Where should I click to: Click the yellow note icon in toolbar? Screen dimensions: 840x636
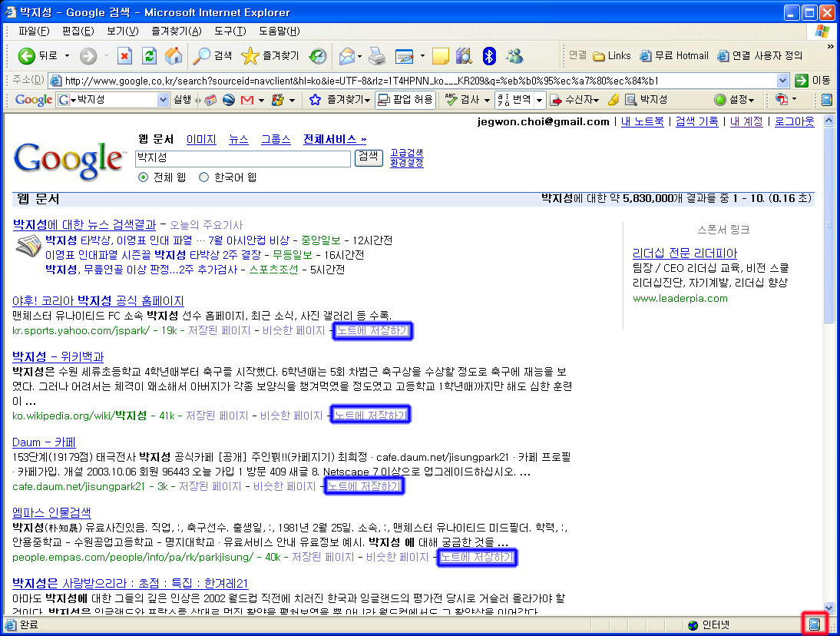tap(441, 56)
